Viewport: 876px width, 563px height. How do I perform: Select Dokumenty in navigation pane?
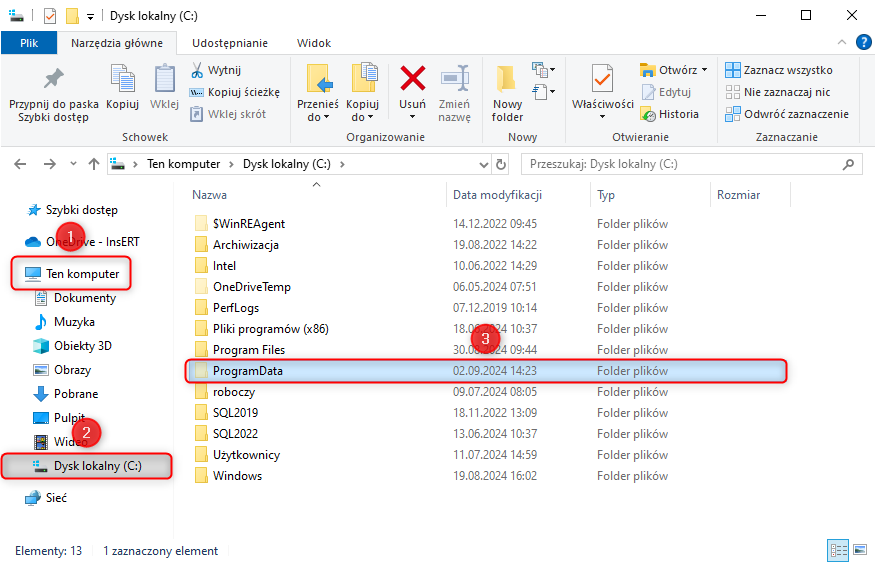click(x=75, y=298)
